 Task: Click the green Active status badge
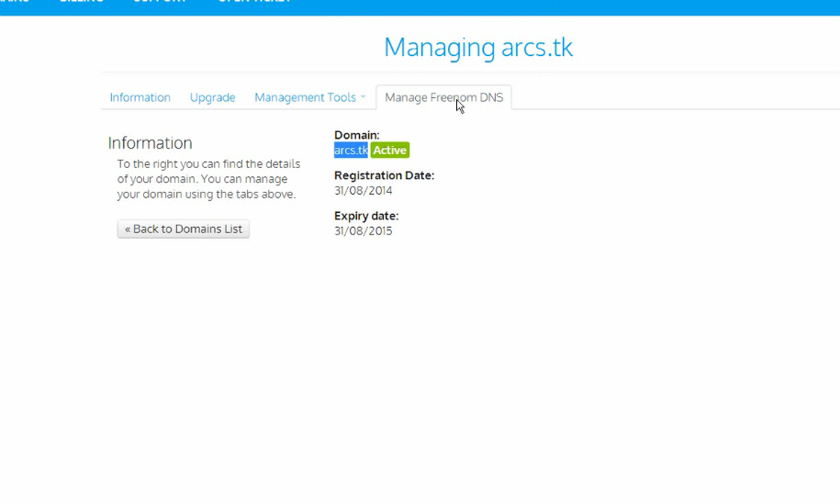coord(390,150)
